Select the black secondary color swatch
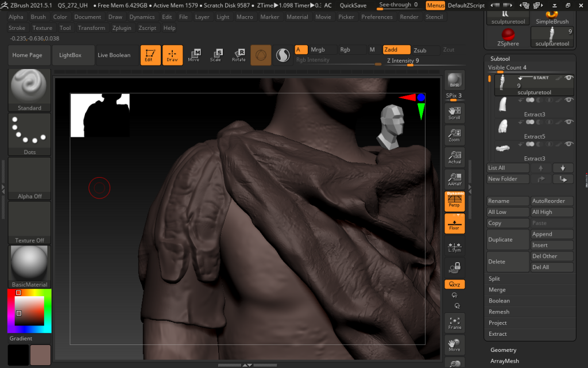Viewport: 588px width, 368px height. click(18, 355)
